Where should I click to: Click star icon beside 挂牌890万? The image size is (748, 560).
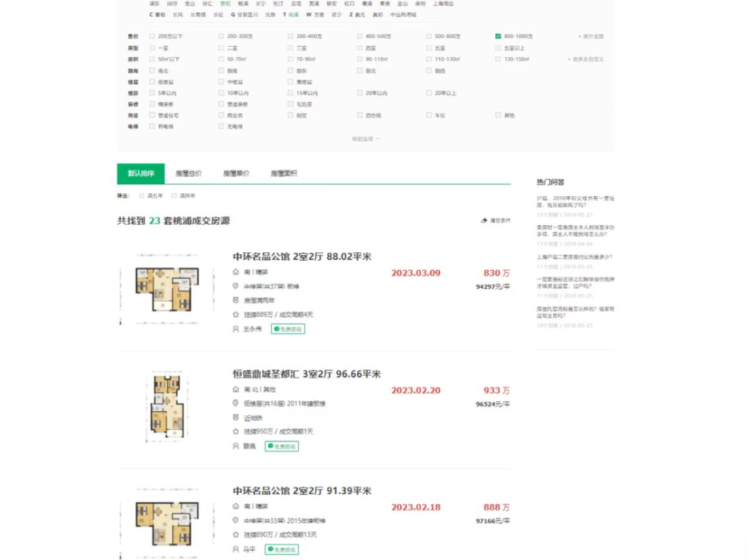pos(236,535)
